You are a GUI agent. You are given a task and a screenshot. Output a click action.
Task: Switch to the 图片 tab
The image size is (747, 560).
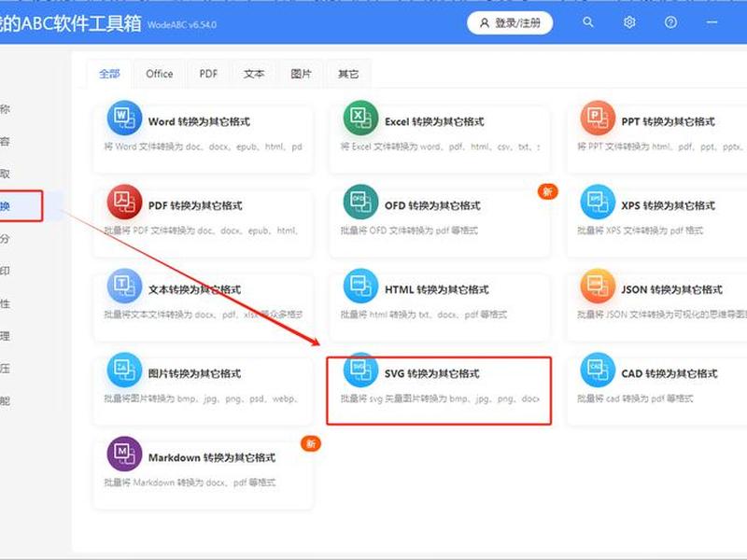point(301,74)
